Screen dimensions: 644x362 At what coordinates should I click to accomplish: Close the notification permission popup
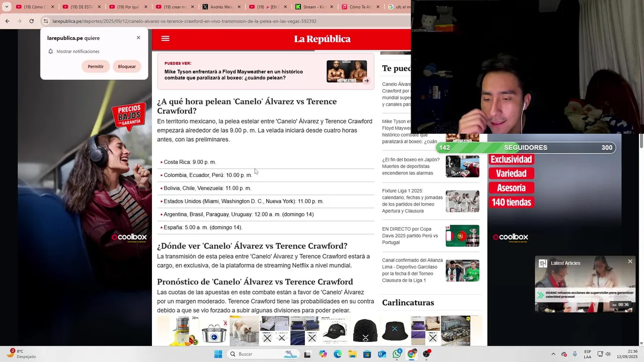pyautogui.click(x=138, y=38)
